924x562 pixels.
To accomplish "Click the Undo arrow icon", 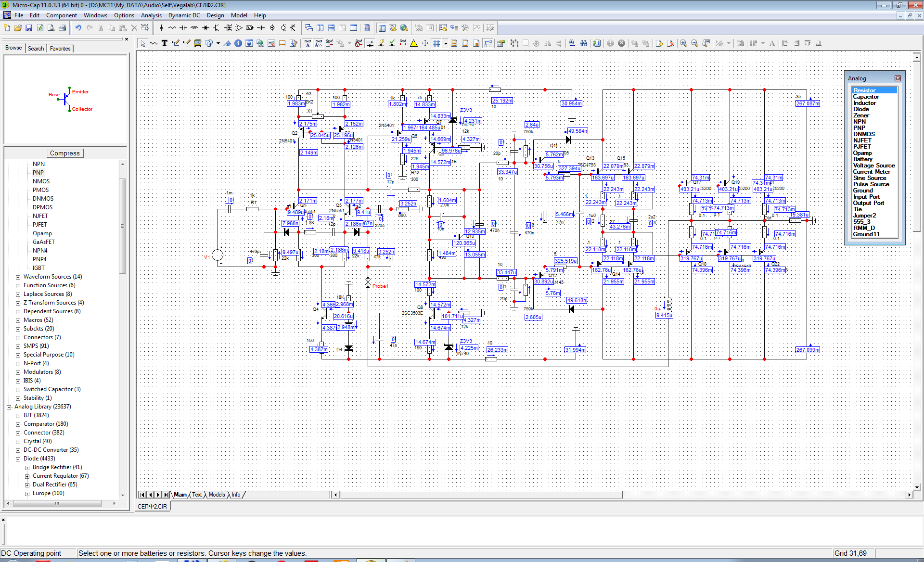I will click(x=78, y=28).
